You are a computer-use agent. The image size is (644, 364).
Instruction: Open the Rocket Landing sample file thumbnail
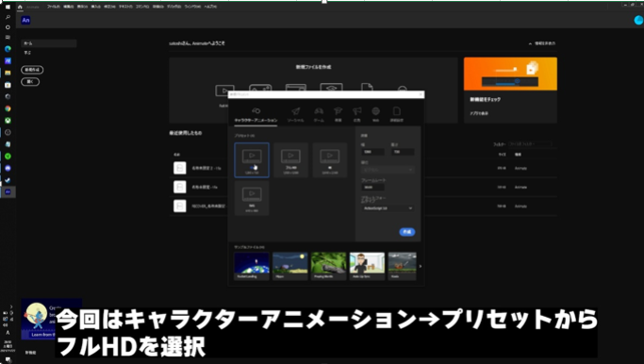tap(252, 266)
